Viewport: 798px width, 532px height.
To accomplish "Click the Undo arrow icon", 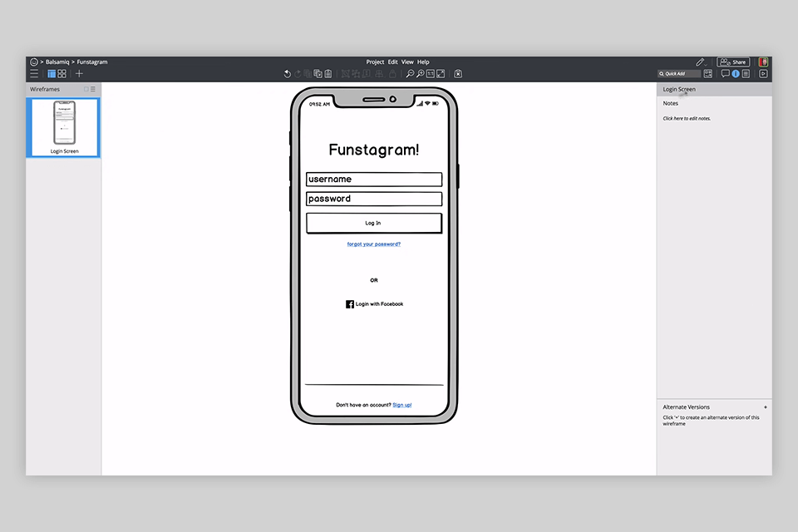I will [x=287, y=74].
